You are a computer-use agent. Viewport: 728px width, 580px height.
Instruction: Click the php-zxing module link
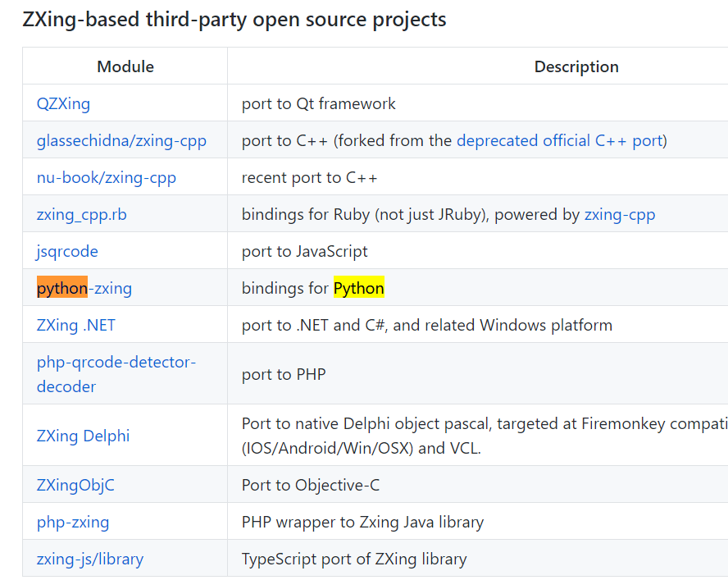[72, 522]
